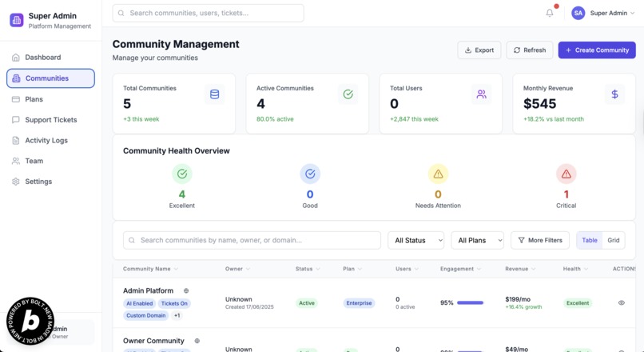Image resolution: width=644 pixels, height=352 pixels.
Task: Click the Refresh button
Action: 530,50
